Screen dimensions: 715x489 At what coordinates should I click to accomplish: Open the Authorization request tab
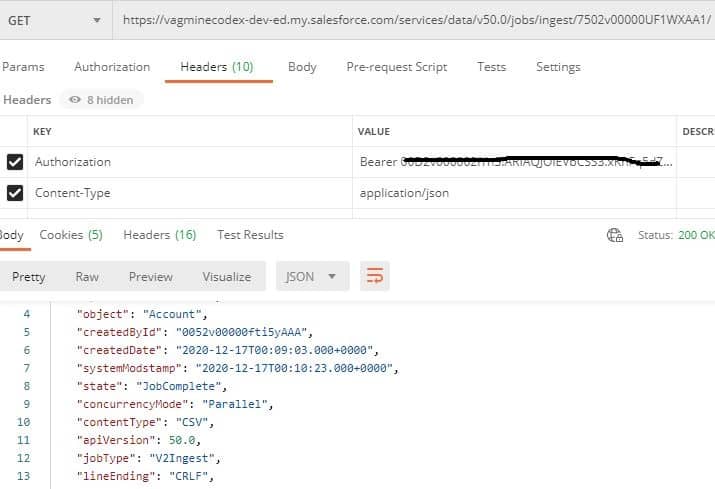pyautogui.click(x=112, y=67)
